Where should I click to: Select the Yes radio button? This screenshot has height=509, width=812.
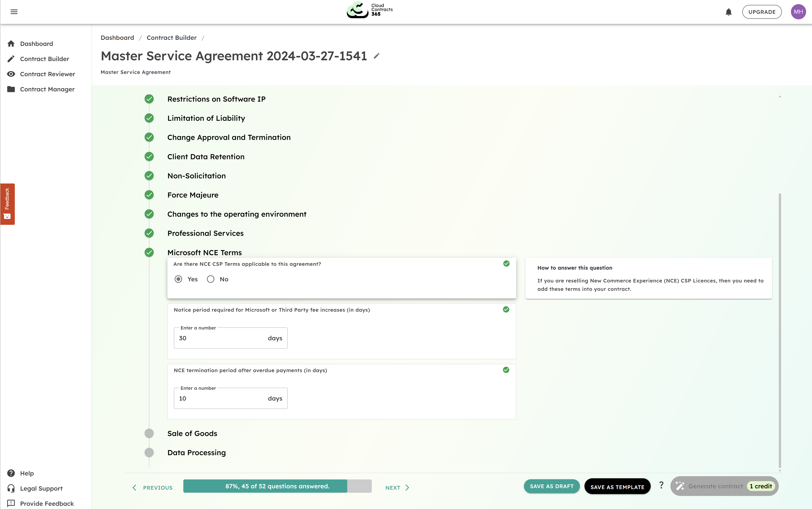click(x=179, y=279)
